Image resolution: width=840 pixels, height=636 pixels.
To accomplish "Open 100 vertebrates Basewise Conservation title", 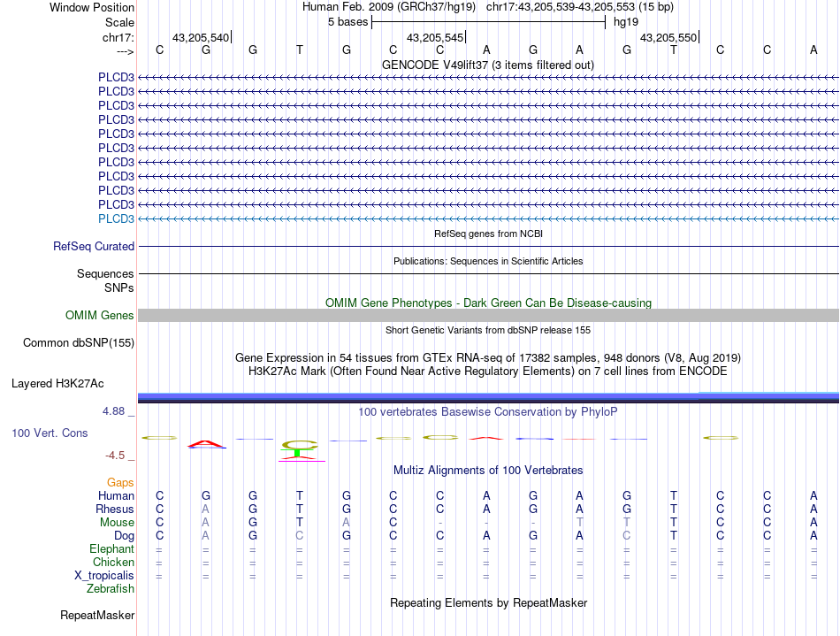I will (x=488, y=412).
